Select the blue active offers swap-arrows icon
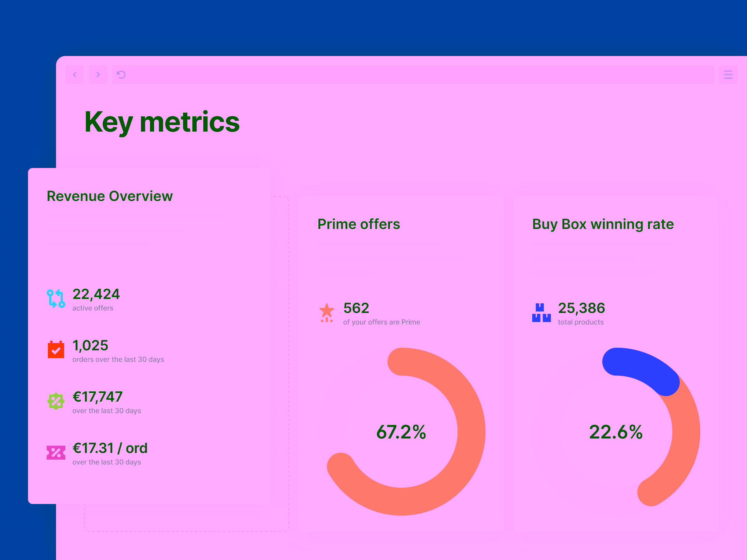The height and width of the screenshot is (560, 747). 55,298
